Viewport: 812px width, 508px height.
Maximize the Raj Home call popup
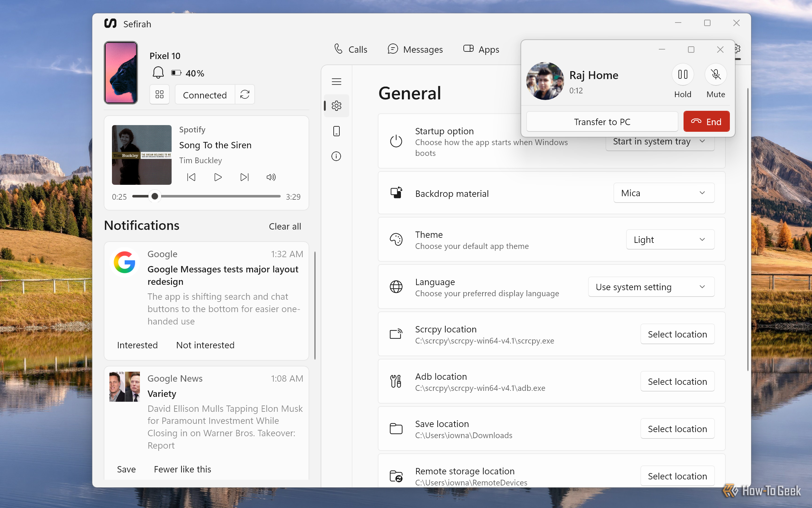691,50
